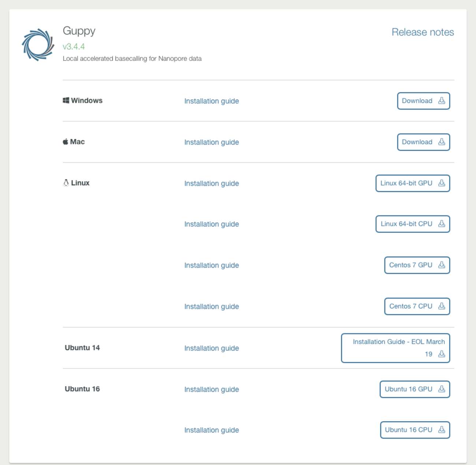Screen dimensions: 476x465
Task: Download the Centos 7 CPU package
Action: point(417,306)
